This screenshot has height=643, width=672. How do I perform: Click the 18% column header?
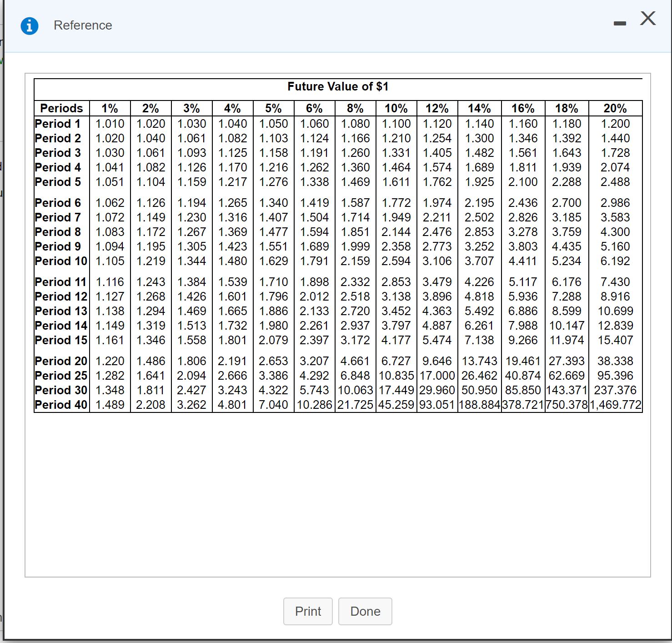(567, 108)
